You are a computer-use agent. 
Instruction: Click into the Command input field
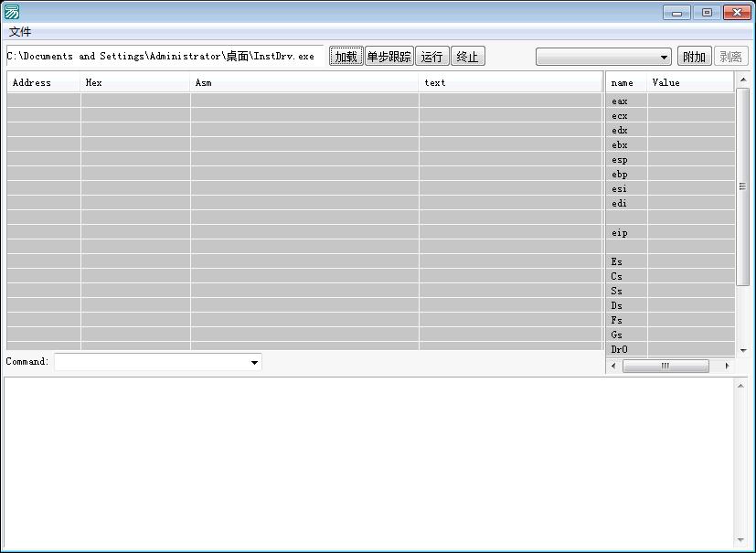coord(152,362)
